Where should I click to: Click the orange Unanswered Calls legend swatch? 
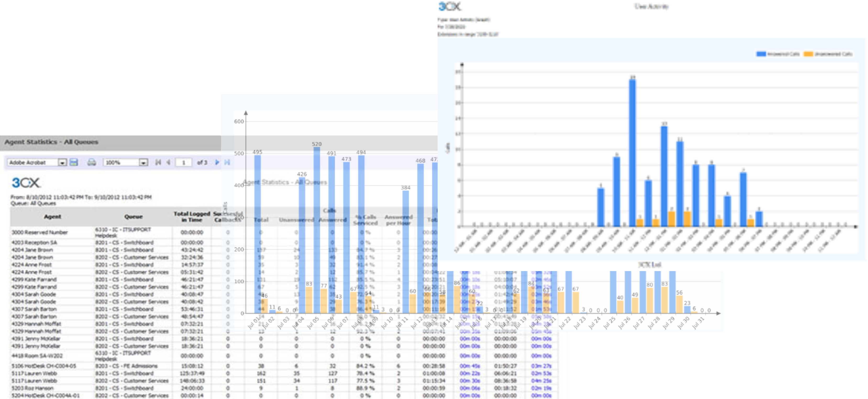(x=808, y=54)
